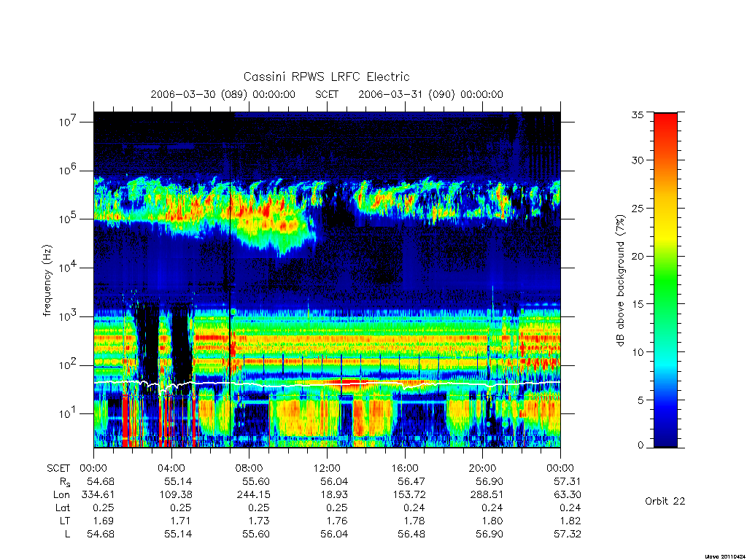Click the green middle of the colorbar

[665, 281]
